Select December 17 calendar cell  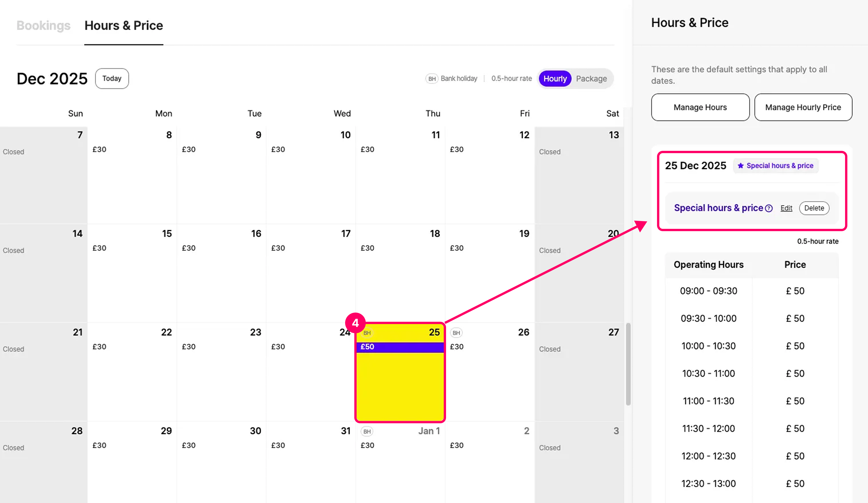click(x=311, y=273)
